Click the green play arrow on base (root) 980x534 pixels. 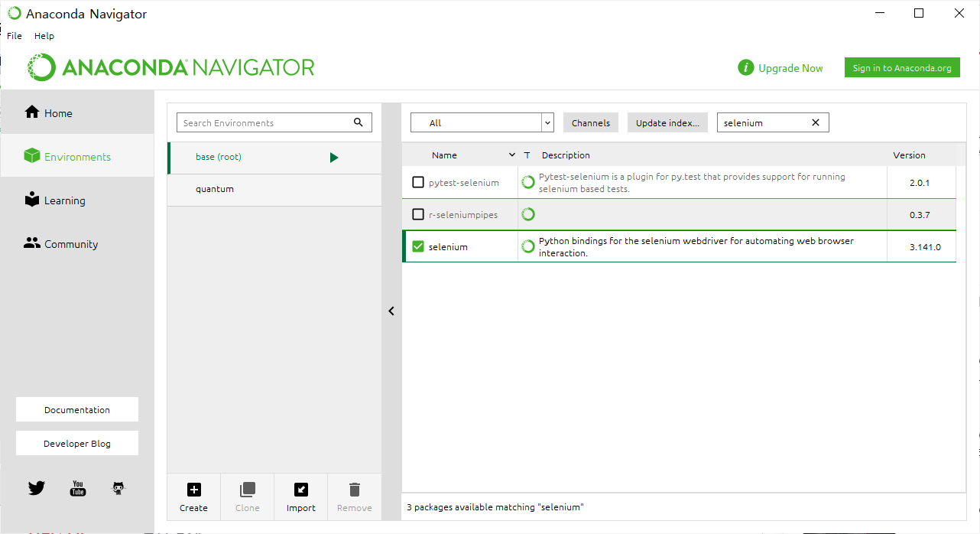(334, 158)
